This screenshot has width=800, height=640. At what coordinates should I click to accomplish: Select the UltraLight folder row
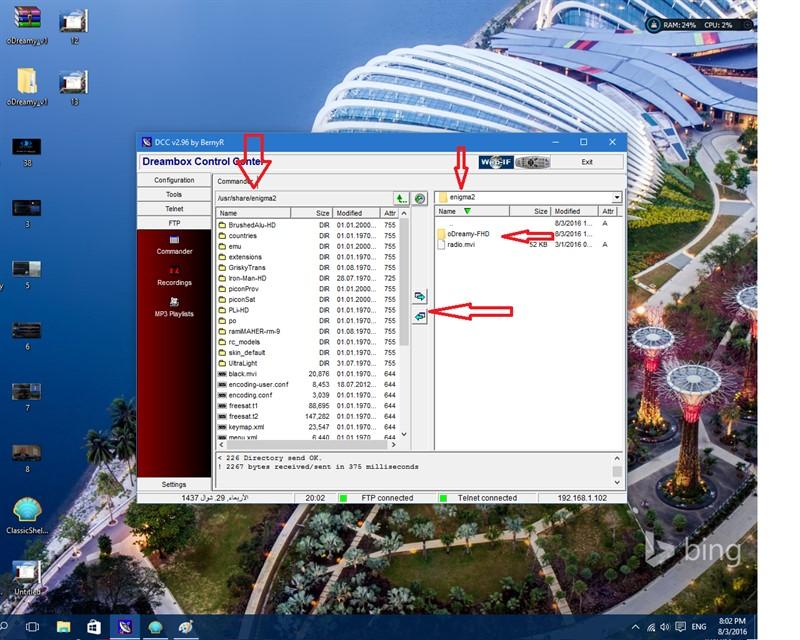coord(308,363)
